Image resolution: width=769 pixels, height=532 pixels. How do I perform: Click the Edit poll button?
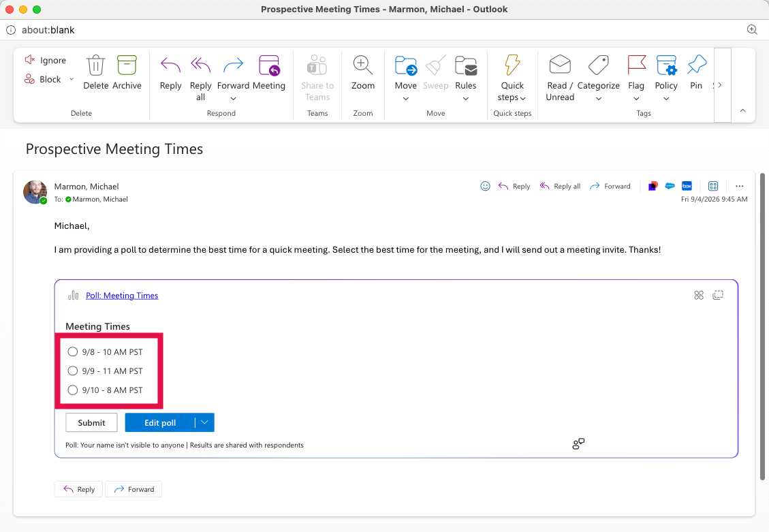[160, 422]
